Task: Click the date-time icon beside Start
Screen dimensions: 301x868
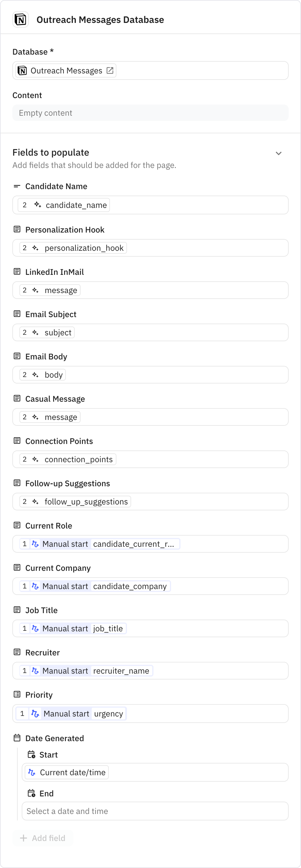Action: [32, 755]
